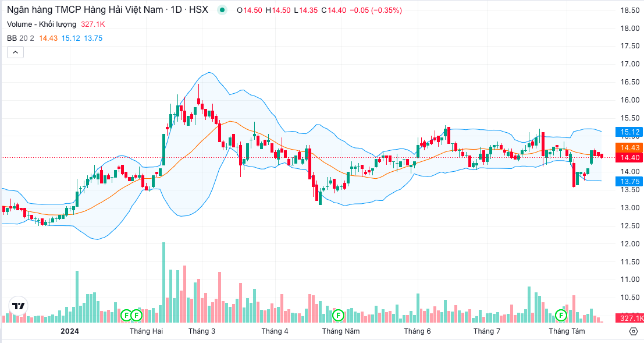644x343 pixels.
Task: Click the −0.05 (−0.35%) change value
Action: (x=375, y=10)
